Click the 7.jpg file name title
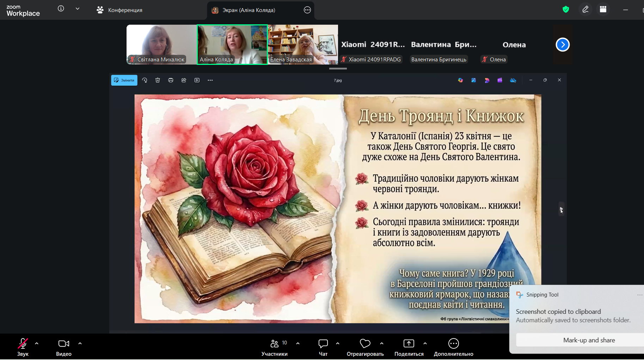644x360 pixels. click(x=338, y=80)
